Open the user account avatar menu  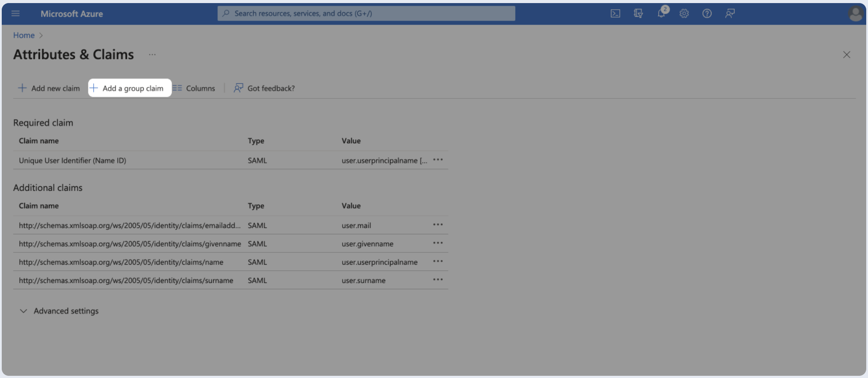click(855, 14)
